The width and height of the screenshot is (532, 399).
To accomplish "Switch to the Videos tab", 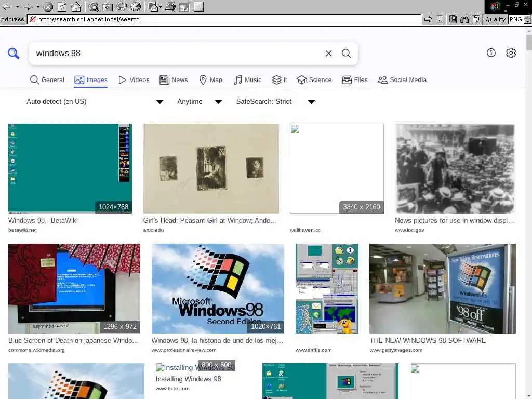I will pos(134,79).
